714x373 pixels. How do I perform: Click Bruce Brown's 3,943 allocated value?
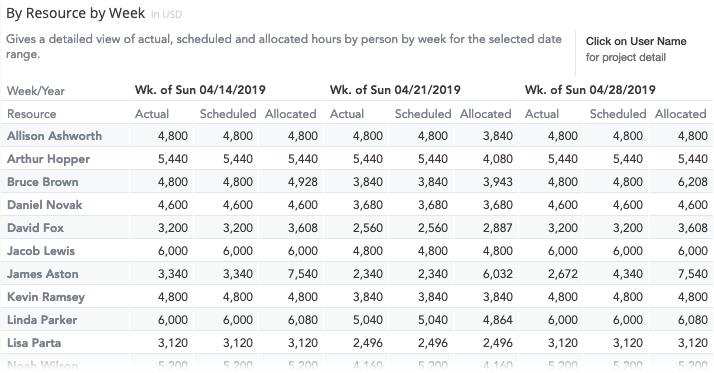coord(498,182)
